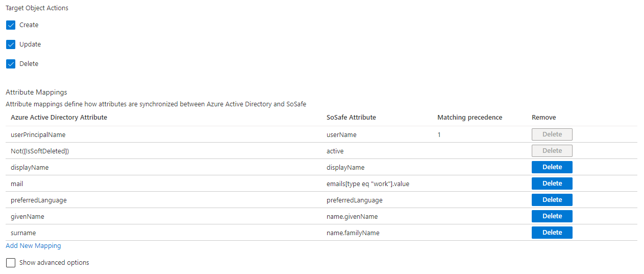Open the givenName mapping entry

pos(28,217)
